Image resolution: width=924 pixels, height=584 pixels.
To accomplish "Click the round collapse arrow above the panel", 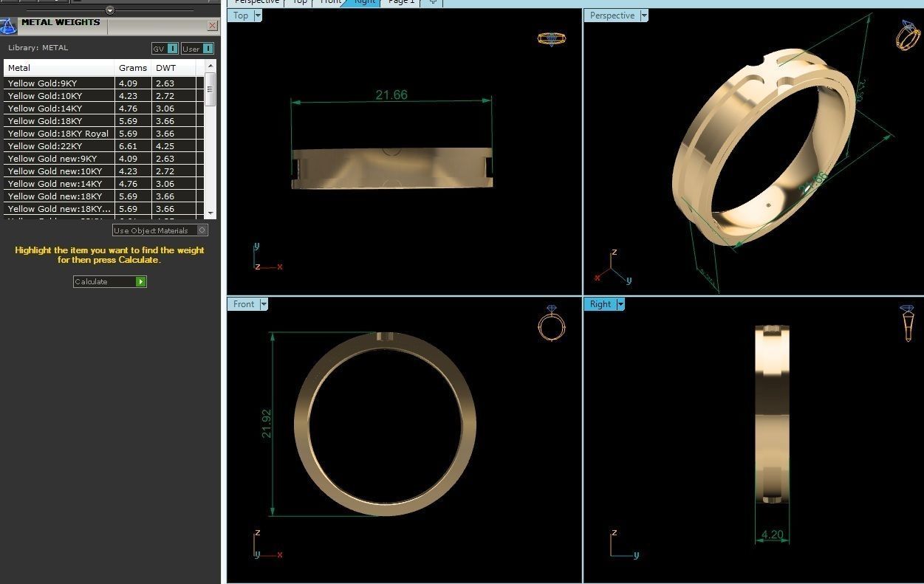I will [110, 10].
